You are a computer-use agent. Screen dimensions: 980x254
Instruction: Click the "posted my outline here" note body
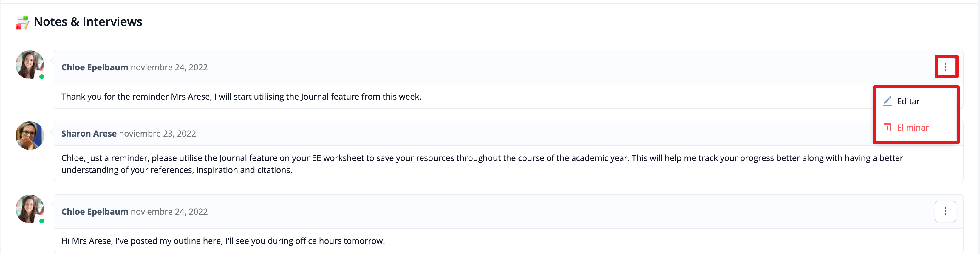[x=223, y=241]
